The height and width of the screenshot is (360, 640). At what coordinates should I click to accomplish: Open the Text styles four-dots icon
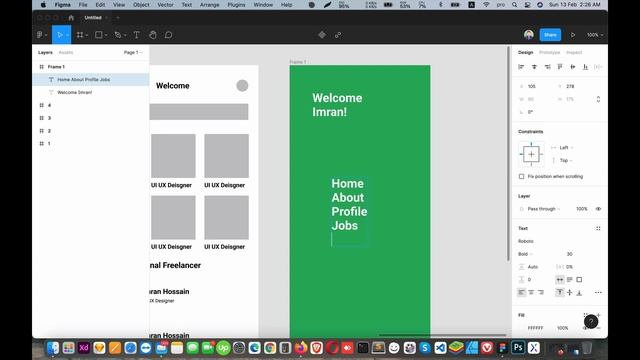coord(598,229)
